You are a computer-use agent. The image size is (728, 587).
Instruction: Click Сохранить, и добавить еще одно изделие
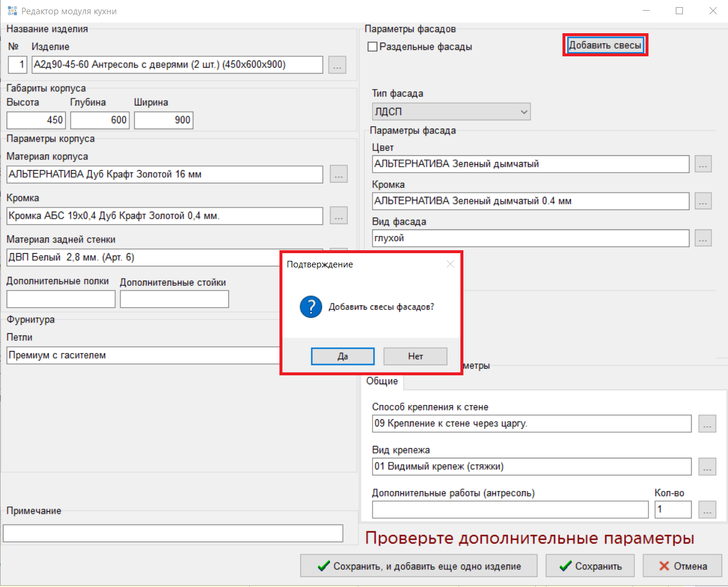(x=419, y=566)
